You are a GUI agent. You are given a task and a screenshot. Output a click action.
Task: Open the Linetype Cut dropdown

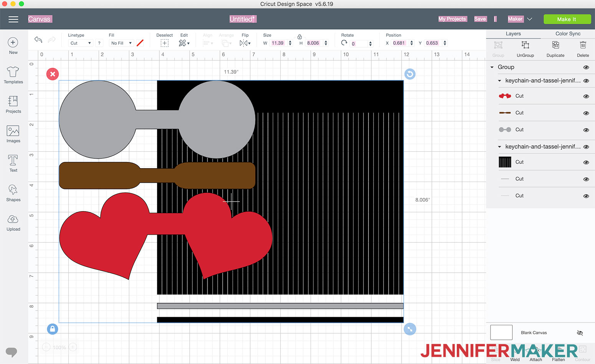[81, 43]
